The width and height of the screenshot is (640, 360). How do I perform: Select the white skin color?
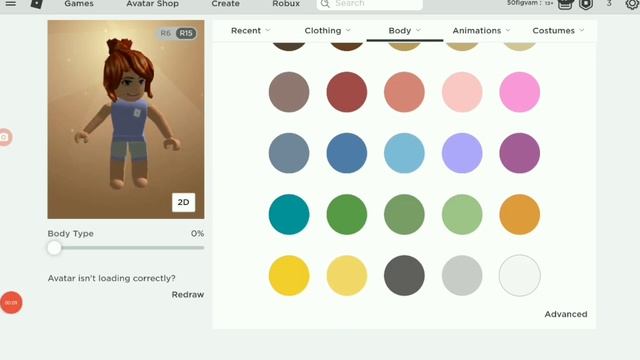[520, 276]
